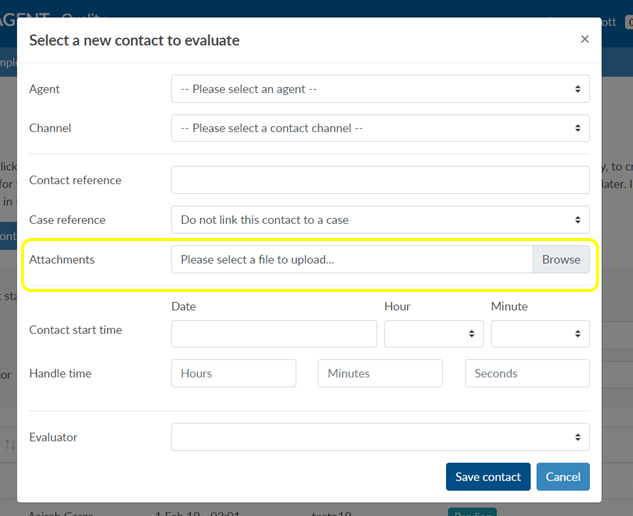
Task: Click the Agent label
Action: [x=44, y=89]
